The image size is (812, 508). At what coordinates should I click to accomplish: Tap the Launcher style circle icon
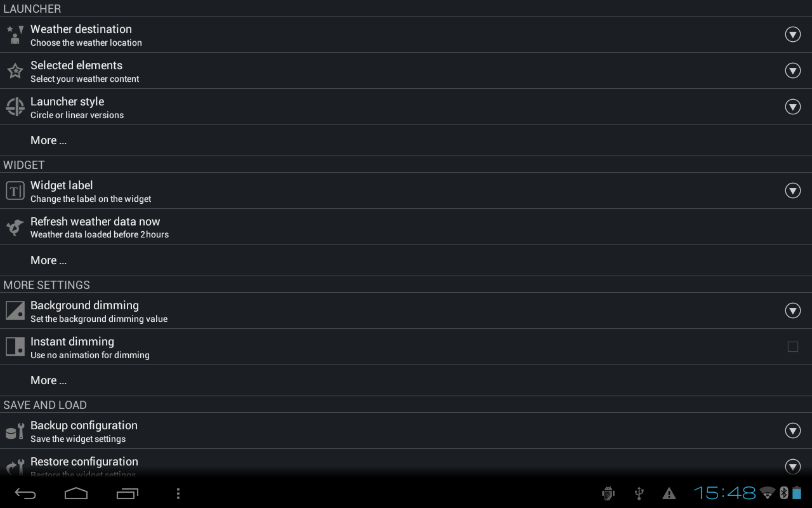(x=15, y=107)
